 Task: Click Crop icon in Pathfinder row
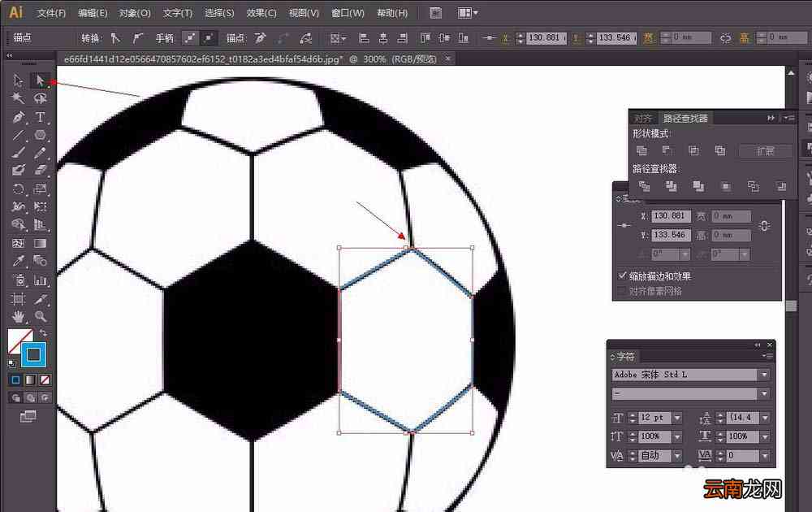click(725, 187)
